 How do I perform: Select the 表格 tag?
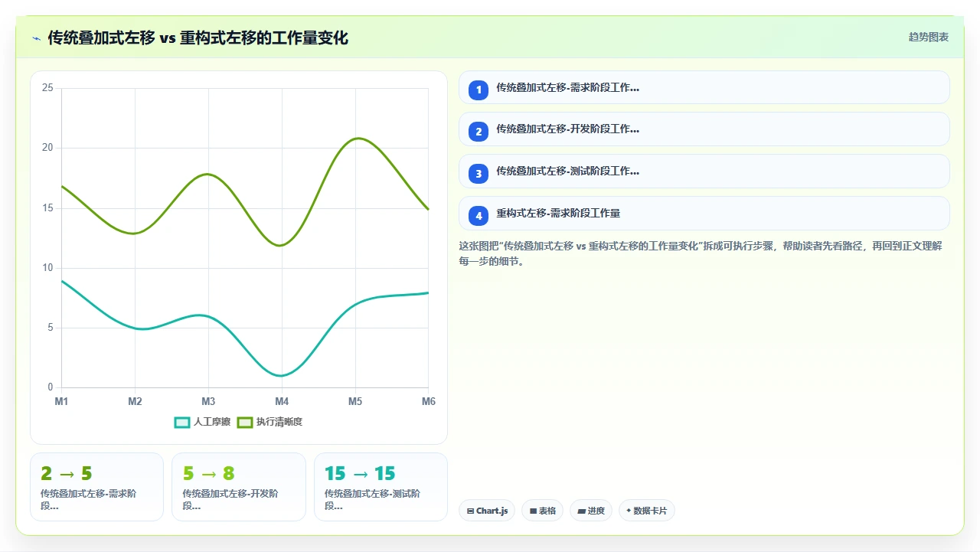[542, 511]
